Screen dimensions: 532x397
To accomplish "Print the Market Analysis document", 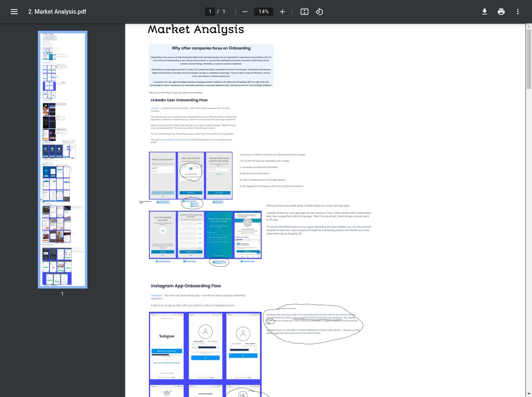I will pos(501,12).
